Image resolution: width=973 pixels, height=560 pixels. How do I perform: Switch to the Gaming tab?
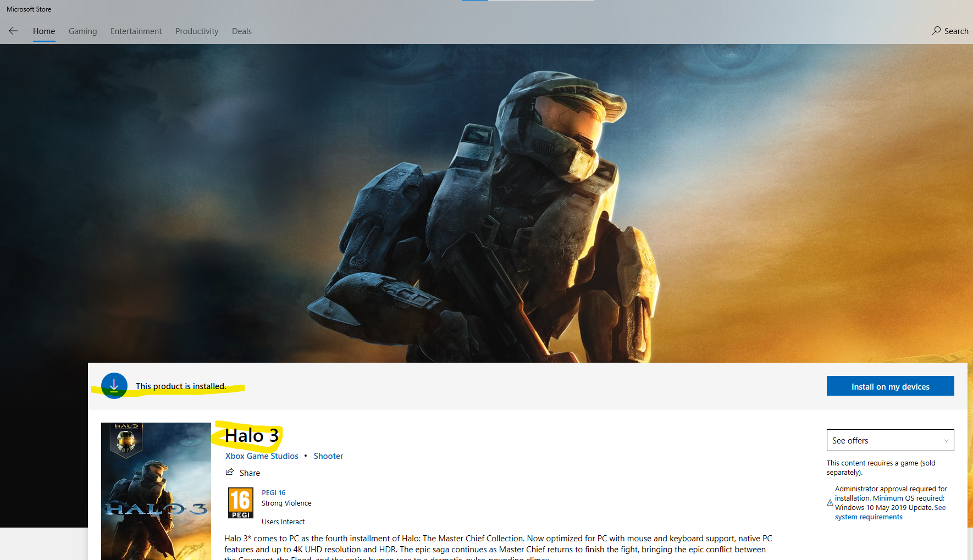[83, 31]
